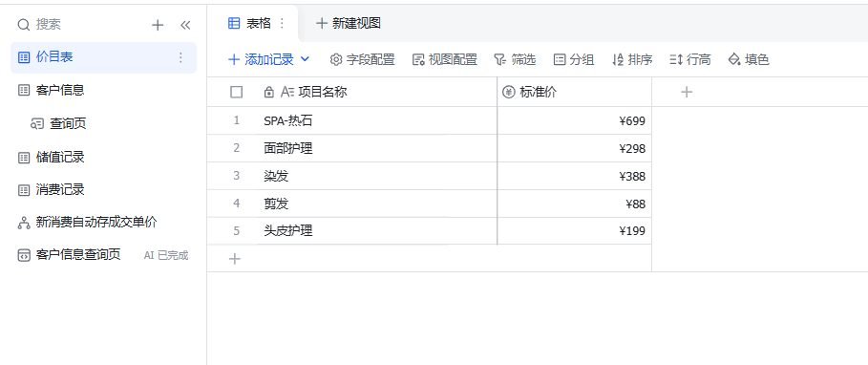
Task: Click the 分组 group icon
Action: point(560,60)
